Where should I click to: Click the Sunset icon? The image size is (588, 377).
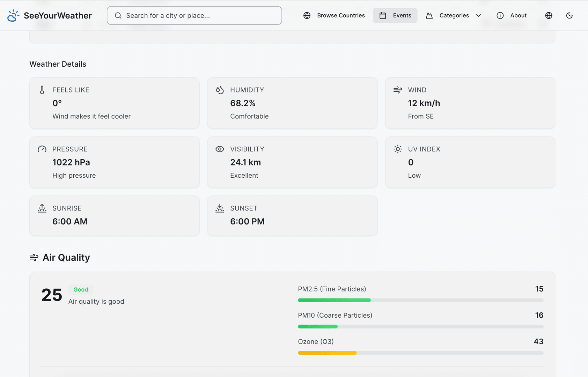click(x=220, y=208)
